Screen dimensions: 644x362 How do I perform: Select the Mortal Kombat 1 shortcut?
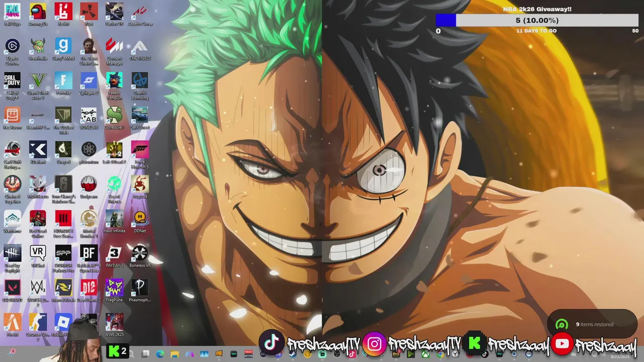[x=89, y=224]
